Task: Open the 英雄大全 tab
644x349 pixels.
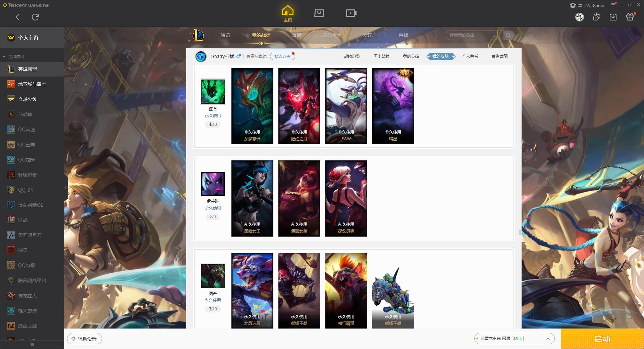Action: [x=332, y=35]
